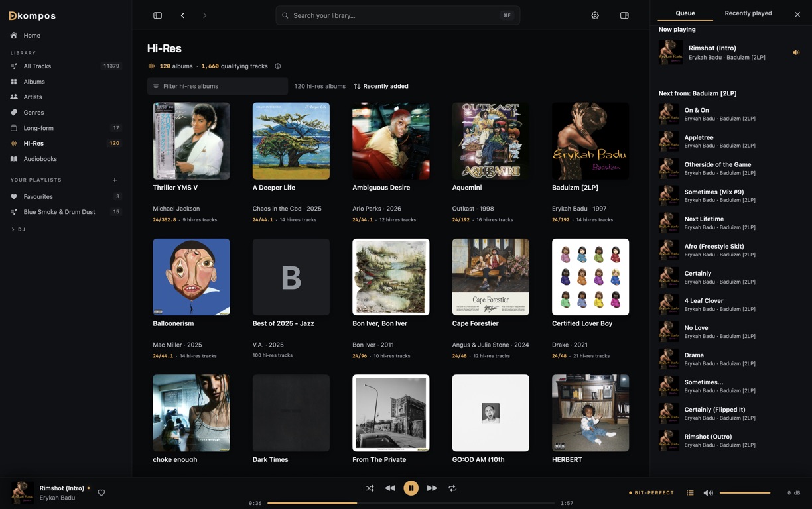812x509 pixels.
Task: Close the queue panel
Action: click(x=797, y=14)
